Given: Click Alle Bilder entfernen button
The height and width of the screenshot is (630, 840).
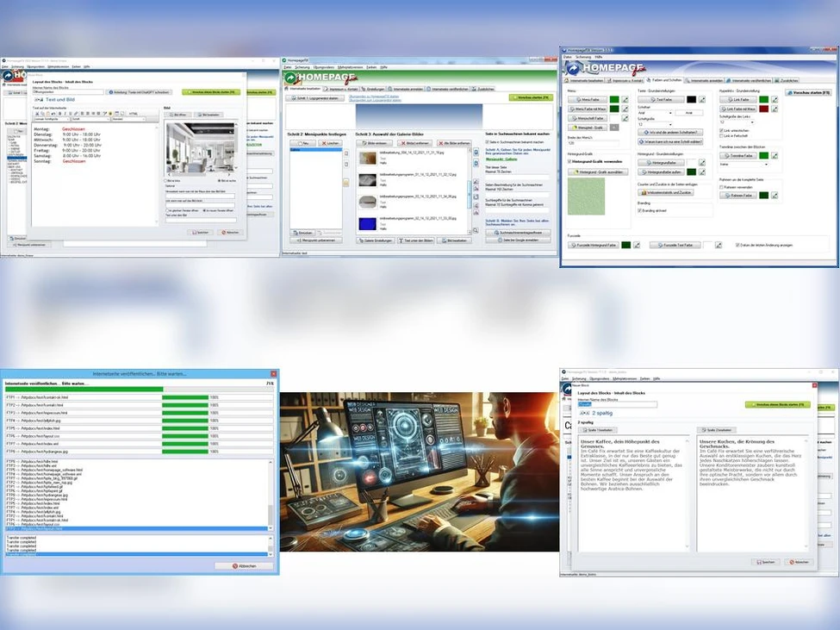Looking at the screenshot, I should (454, 143).
